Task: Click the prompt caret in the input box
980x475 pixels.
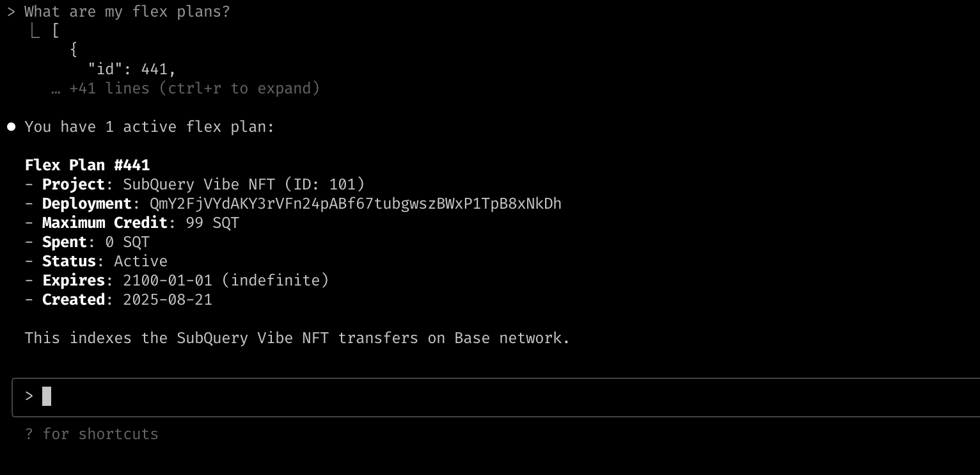Action: click(29, 396)
